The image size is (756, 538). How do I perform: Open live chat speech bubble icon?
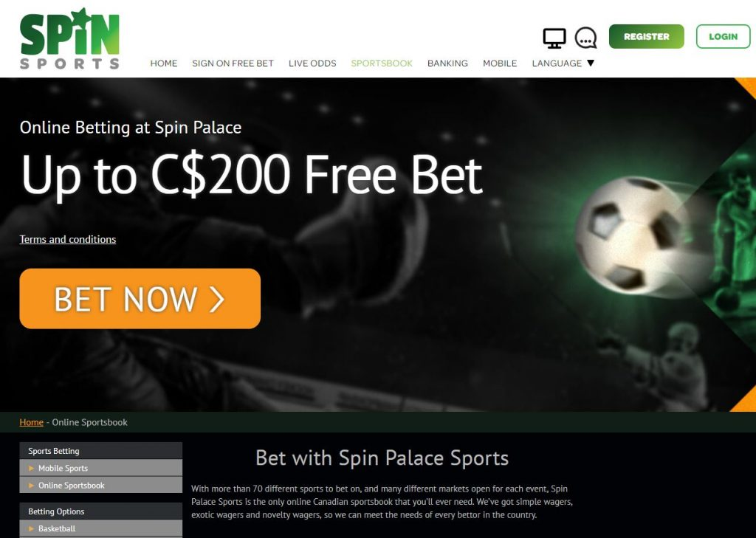click(x=585, y=38)
